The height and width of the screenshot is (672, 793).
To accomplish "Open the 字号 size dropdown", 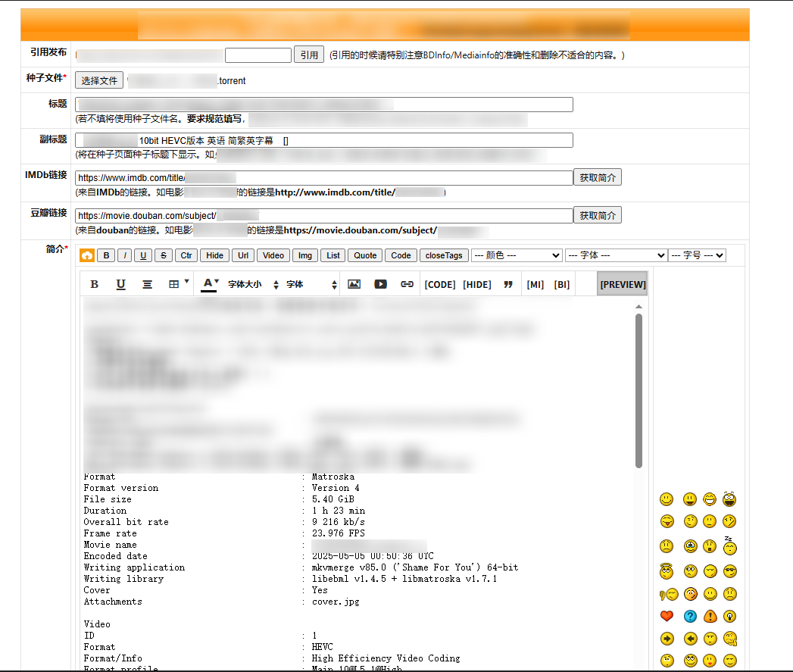I will pyautogui.click(x=697, y=255).
